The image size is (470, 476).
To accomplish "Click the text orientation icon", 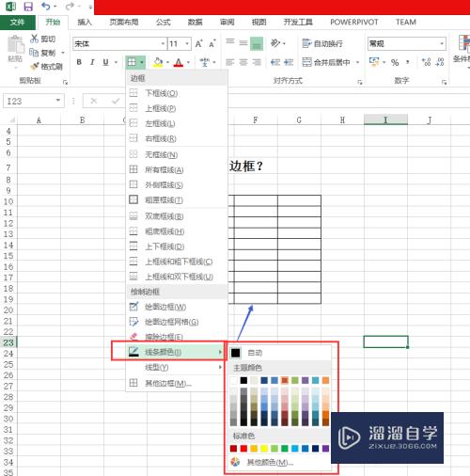I will 275,43.
